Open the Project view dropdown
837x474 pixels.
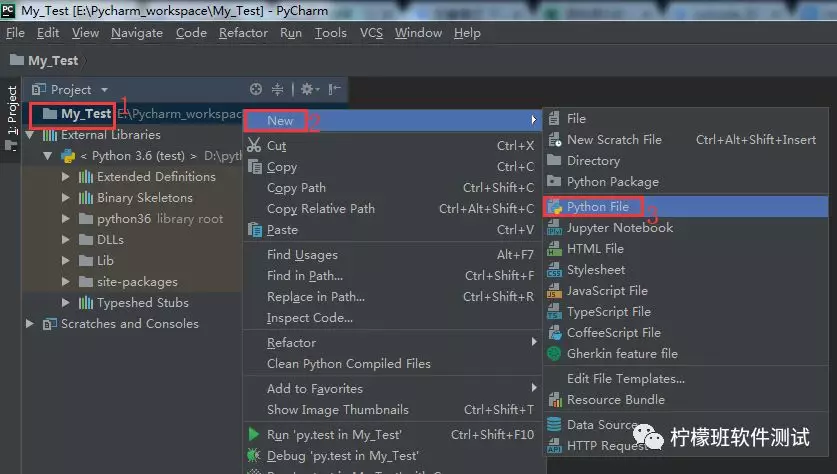coord(104,90)
